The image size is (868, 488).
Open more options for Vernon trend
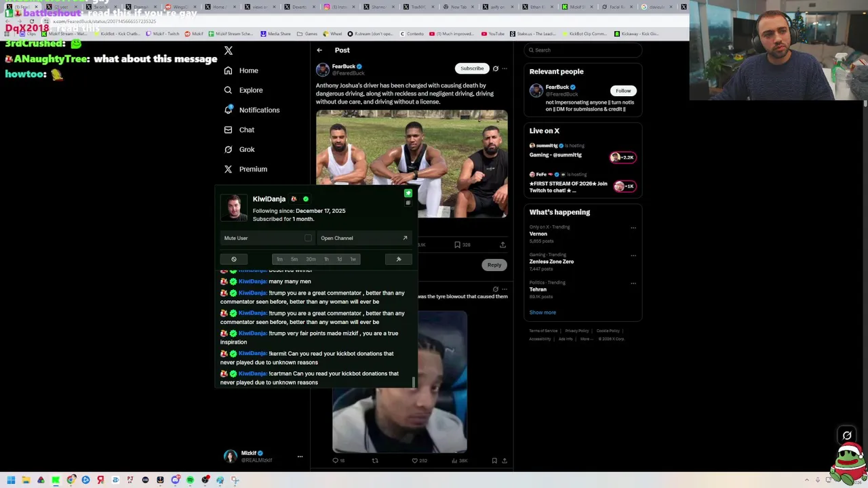tap(633, 228)
